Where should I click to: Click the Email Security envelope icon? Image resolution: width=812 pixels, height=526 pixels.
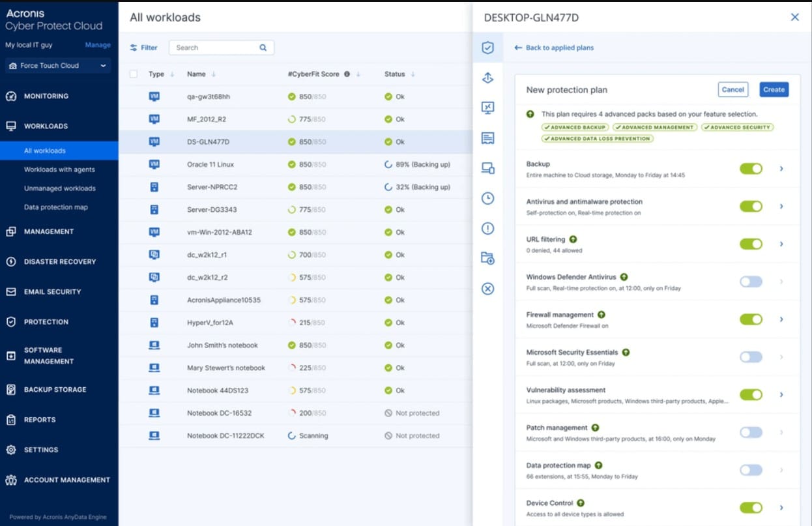tap(11, 292)
